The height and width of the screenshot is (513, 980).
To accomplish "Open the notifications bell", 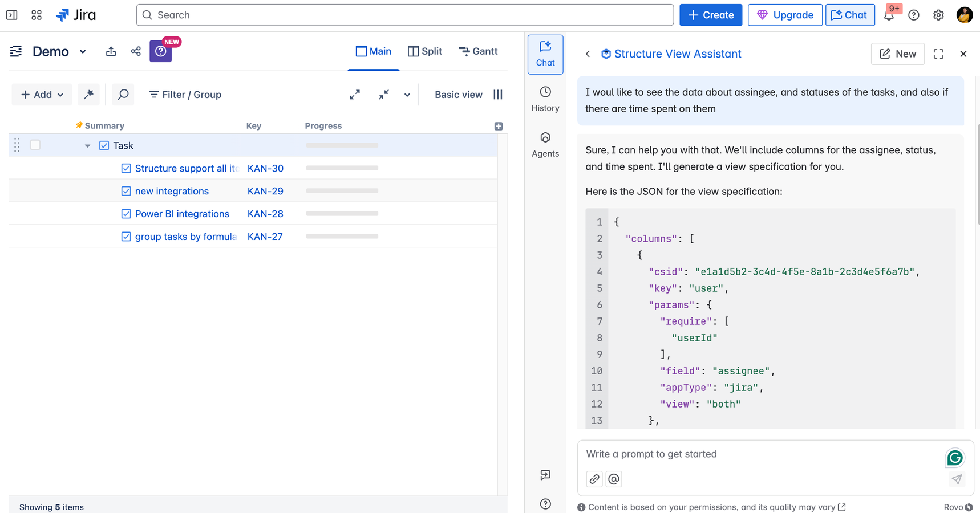I will [x=889, y=15].
